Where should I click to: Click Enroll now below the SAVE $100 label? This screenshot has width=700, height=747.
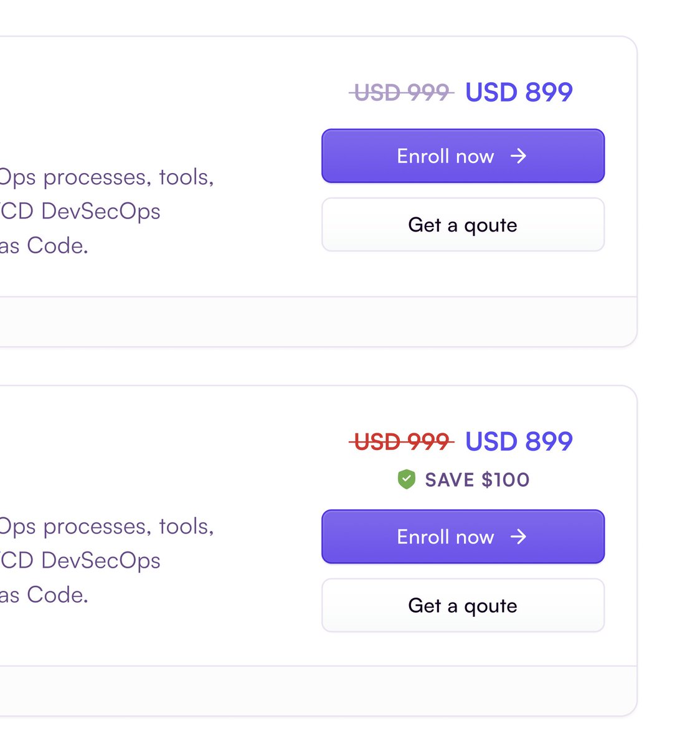tap(445, 537)
